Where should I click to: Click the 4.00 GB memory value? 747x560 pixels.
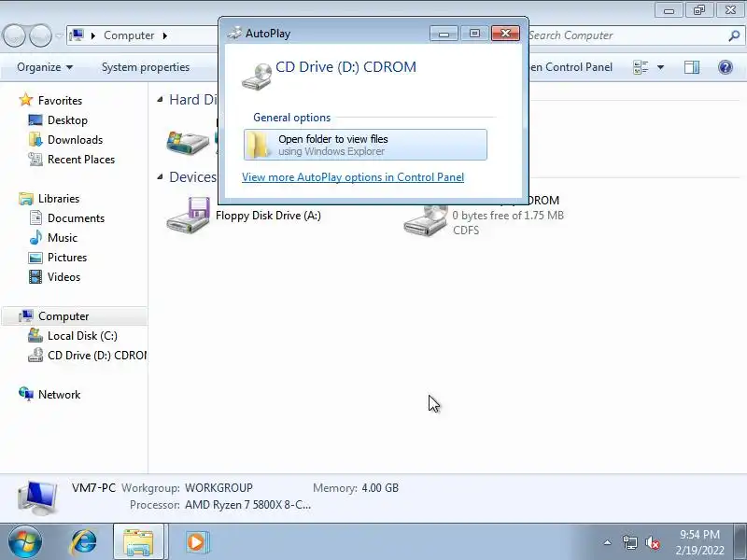point(380,488)
